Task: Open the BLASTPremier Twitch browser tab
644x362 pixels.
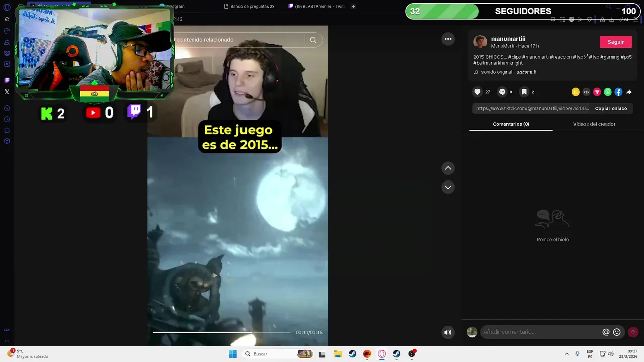Action: 316,6
